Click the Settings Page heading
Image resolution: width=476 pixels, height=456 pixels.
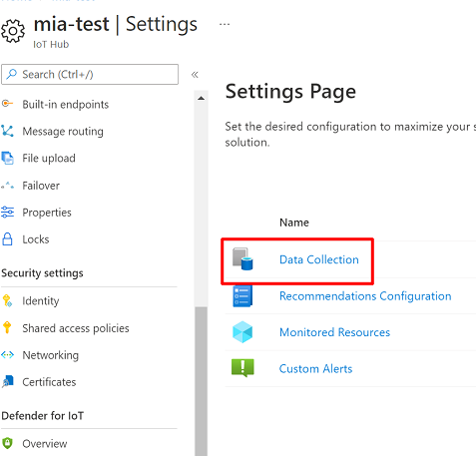coord(290,92)
